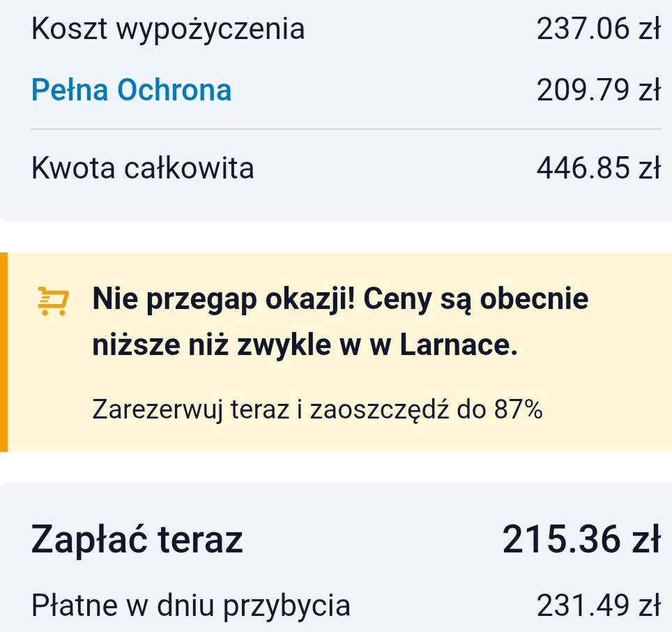Viewport: 672px width, 632px height.
Task: Select the Zapłać teraz heading
Action: 137,539
